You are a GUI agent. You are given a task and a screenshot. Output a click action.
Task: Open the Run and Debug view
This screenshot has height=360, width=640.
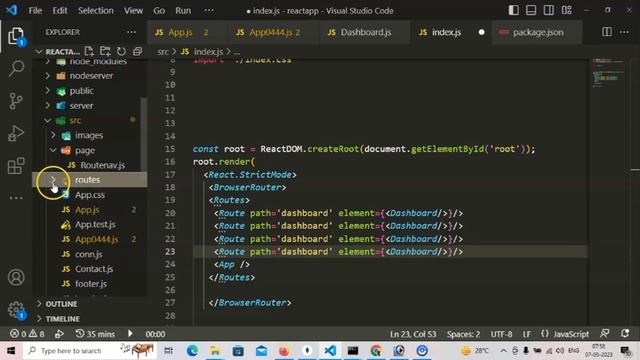pyautogui.click(x=16, y=133)
